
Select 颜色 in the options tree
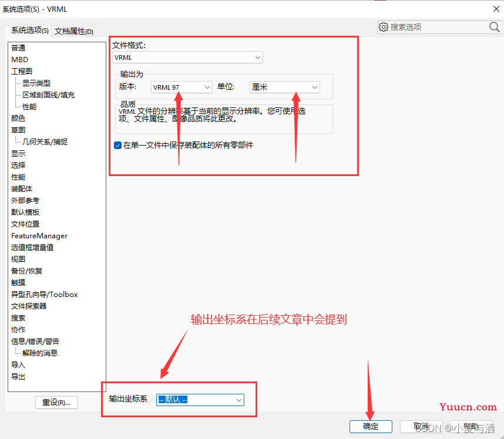pyautogui.click(x=18, y=119)
